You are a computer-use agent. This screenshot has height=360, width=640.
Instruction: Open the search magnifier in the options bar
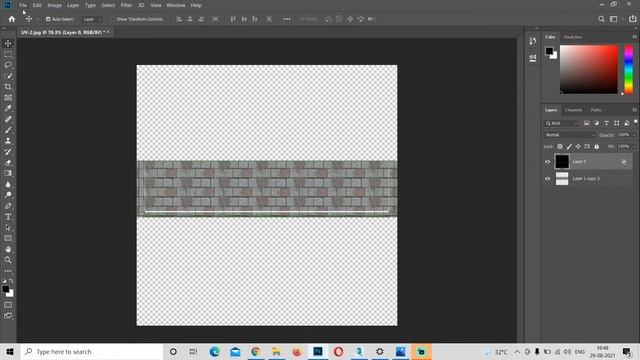coord(601,19)
